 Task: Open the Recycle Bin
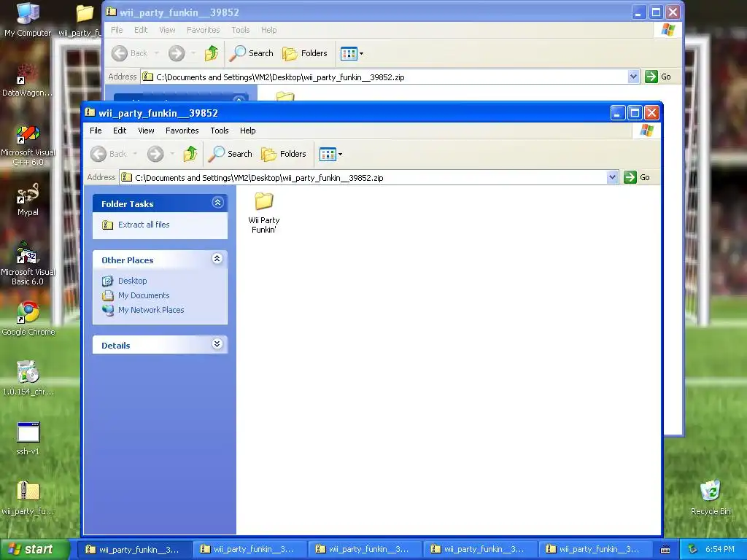point(711,498)
